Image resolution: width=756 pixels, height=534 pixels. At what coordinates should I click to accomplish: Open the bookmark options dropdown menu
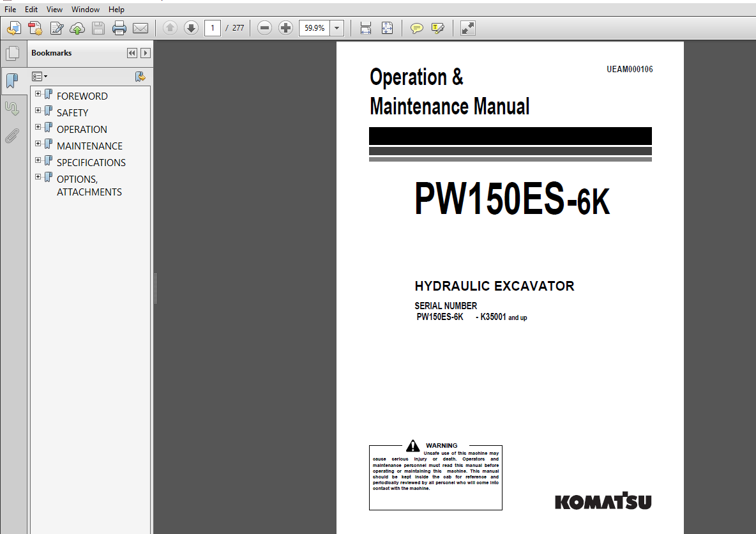coord(40,76)
